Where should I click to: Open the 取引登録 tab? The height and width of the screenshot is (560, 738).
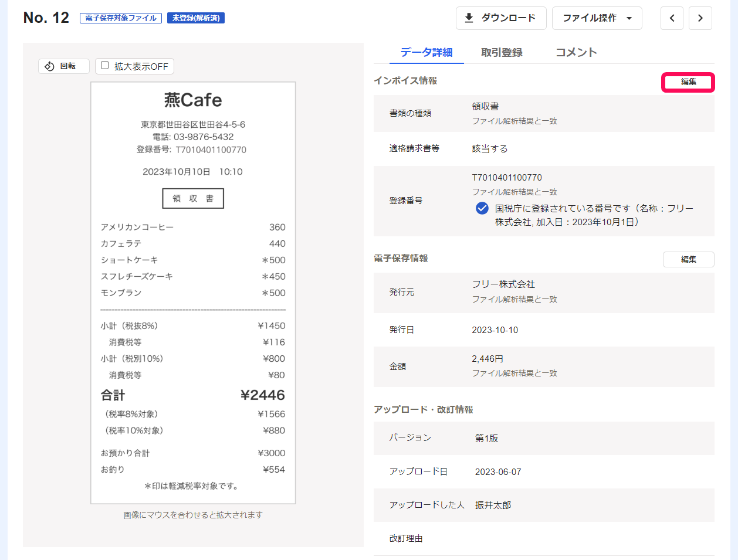pos(502,52)
